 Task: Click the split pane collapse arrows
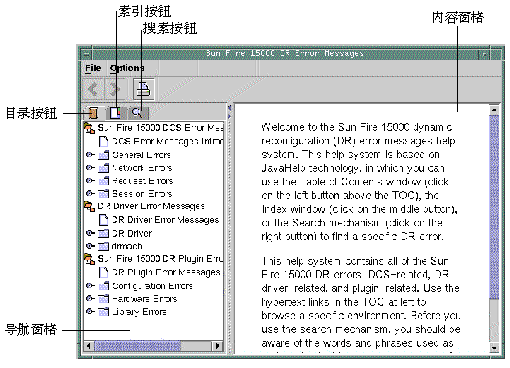click(229, 111)
